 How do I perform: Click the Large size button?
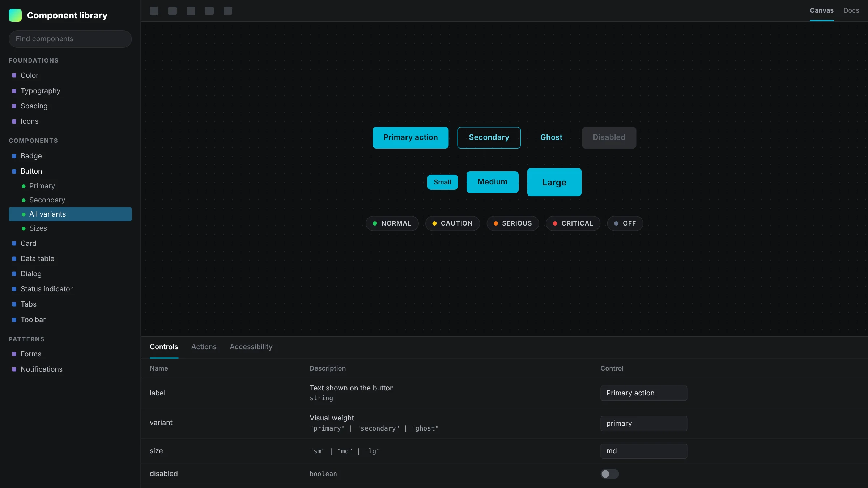(554, 182)
